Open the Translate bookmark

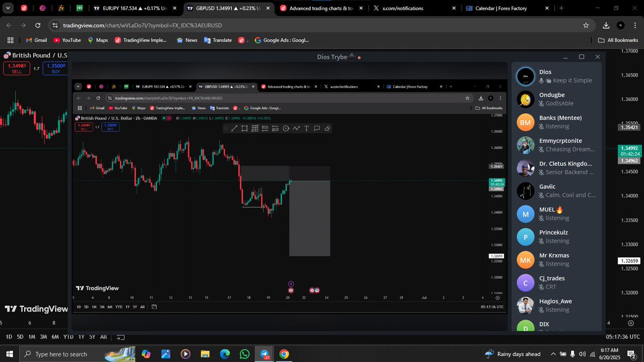218,40
